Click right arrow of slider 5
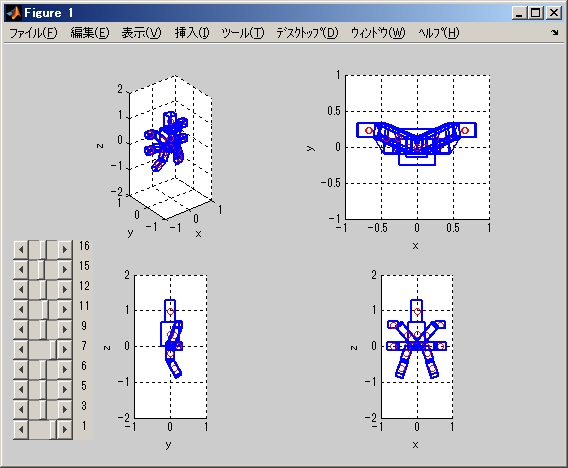This screenshot has height=468, width=568. pyautogui.click(x=65, y=389)
